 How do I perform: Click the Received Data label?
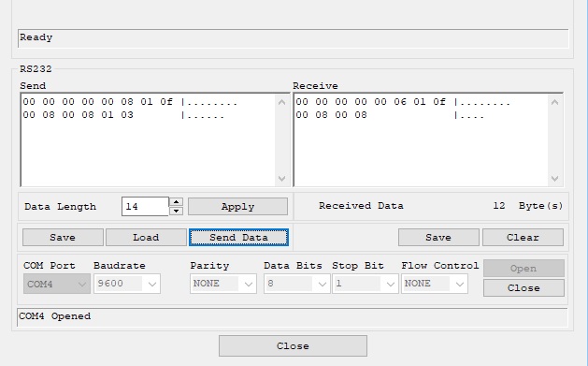[361, 206]
